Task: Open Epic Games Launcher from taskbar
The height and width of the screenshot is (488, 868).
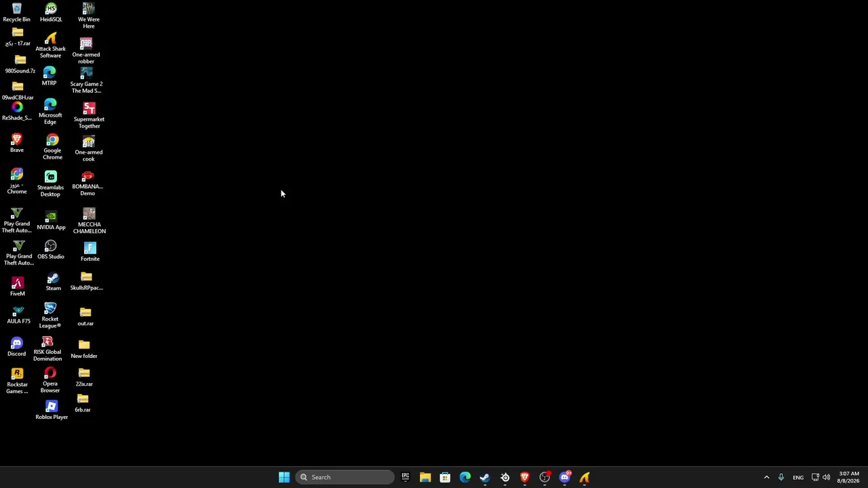Action: click(405, 477)
